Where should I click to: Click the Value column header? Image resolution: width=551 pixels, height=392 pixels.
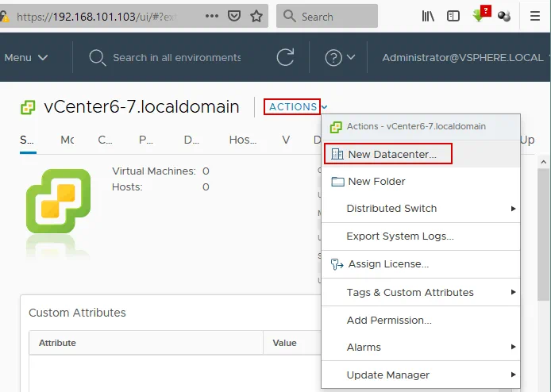(x=285, y=343)
